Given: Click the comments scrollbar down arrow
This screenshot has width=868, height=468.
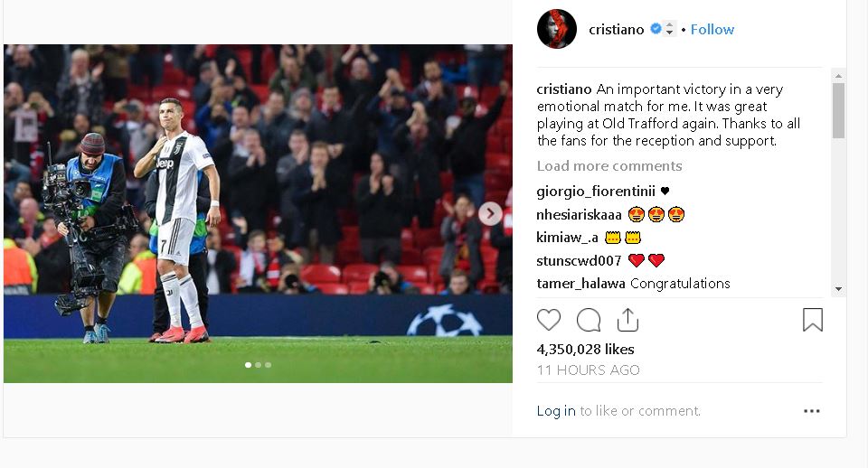Looking at the screenshot, I should 839,289.
